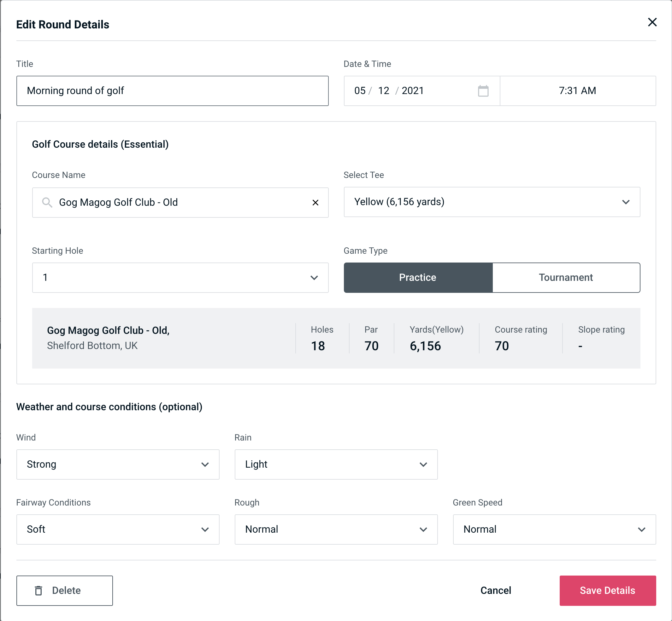Click the search icon in Course Name field

[x=47, y=202]
